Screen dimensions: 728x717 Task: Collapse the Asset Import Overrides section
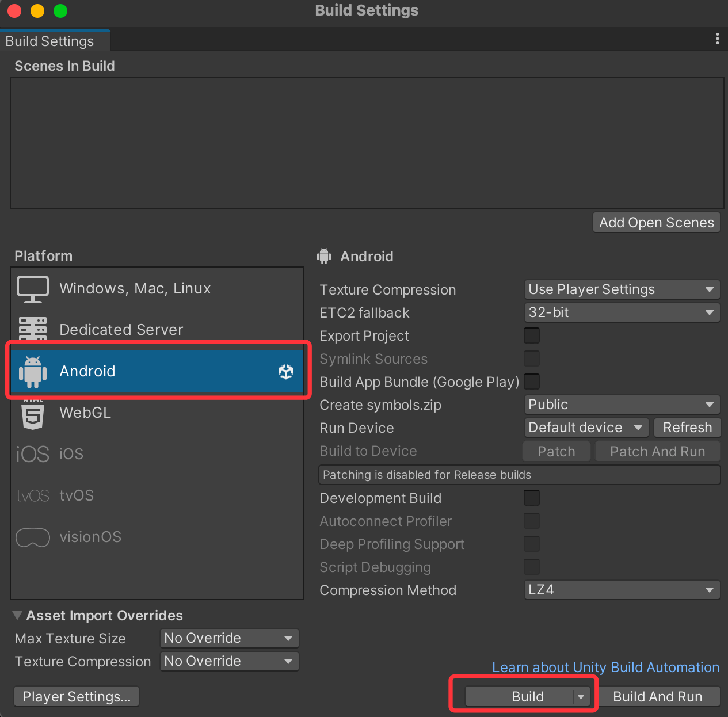point(17,616)
